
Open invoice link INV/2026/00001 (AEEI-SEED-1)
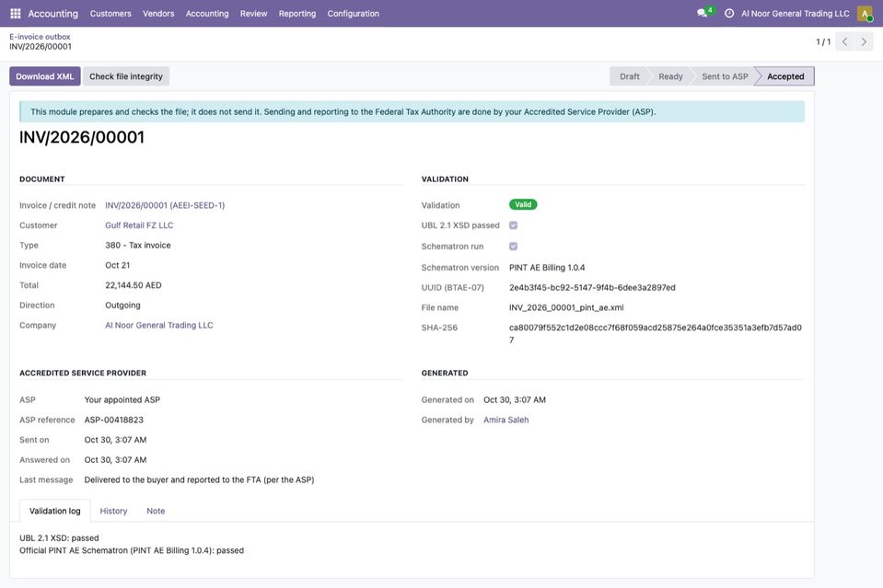click(x=165, y=205)
